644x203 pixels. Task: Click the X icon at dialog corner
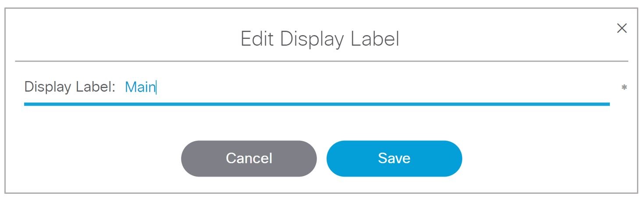click(622, 28)
